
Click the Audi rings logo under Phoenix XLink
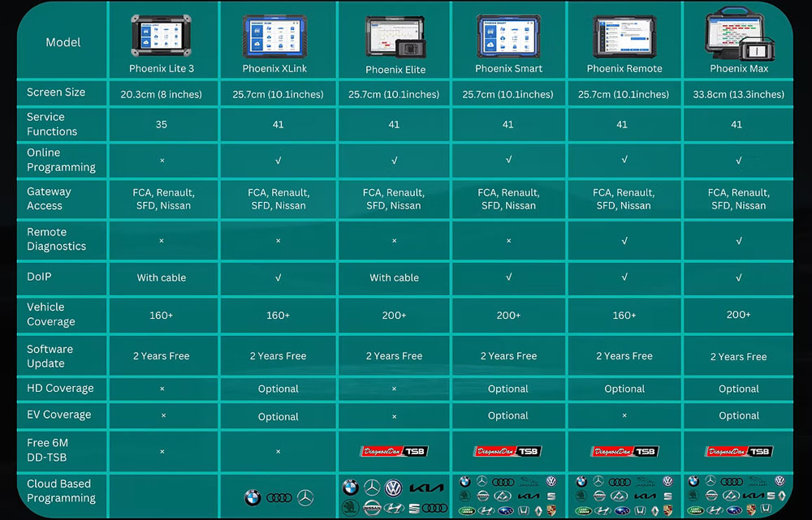[279, 498]
